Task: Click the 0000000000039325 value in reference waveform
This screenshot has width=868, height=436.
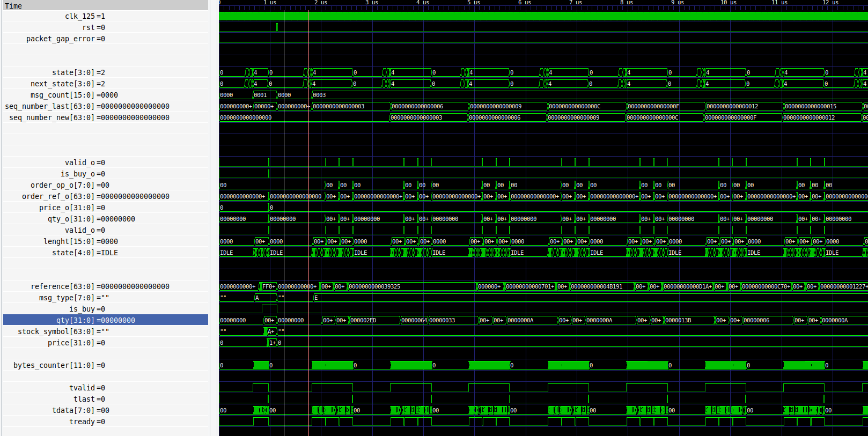Action: coord(374,286)
